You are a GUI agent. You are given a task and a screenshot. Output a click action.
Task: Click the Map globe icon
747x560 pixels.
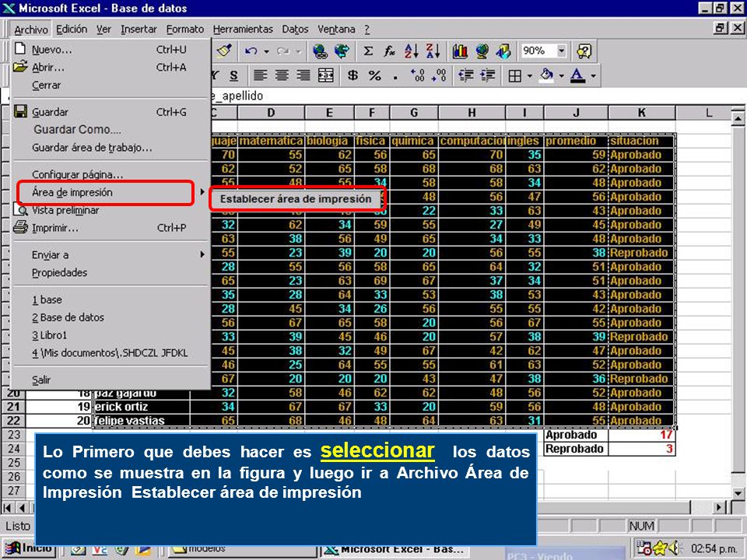click(482, 51)
